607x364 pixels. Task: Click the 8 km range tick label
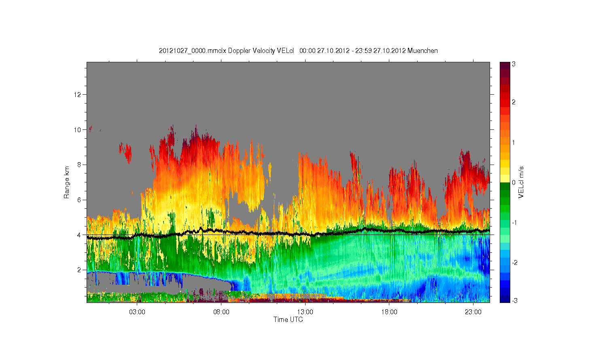point(80,165)
